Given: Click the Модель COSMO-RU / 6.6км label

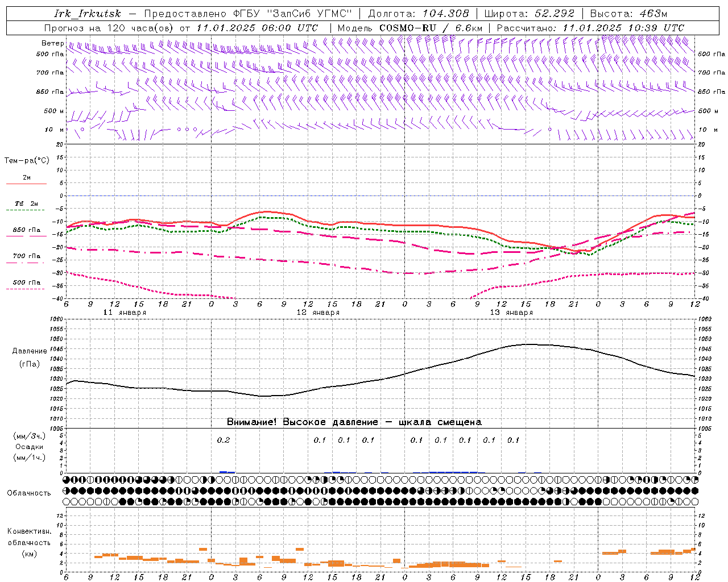Looking at the screenshot, I should pos(409,28).
